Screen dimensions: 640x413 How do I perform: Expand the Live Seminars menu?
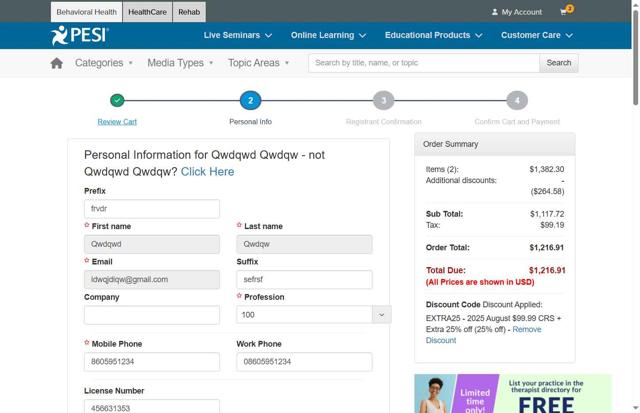pos(238,36)
